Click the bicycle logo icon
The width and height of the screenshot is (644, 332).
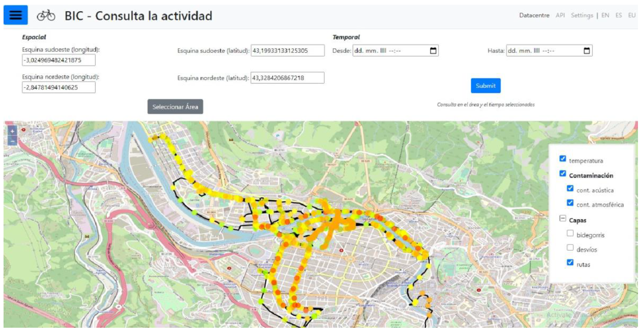point(46,16)
